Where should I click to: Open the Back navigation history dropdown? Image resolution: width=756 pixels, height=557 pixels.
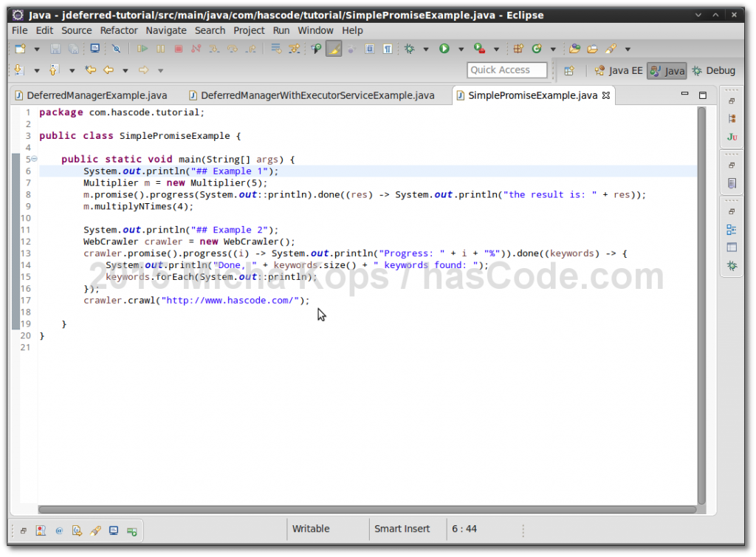click(125, 69)
